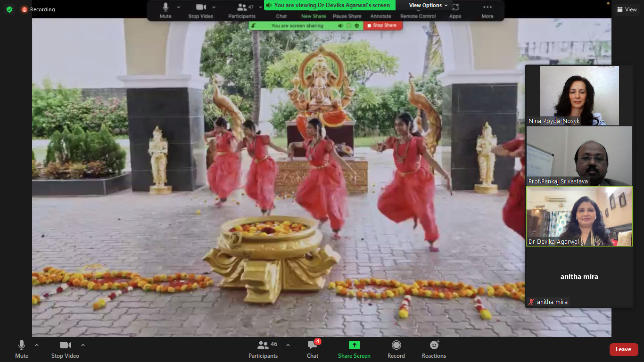Select Nina Poyda-Nosyk's video thumbnail

pos(579,96)
